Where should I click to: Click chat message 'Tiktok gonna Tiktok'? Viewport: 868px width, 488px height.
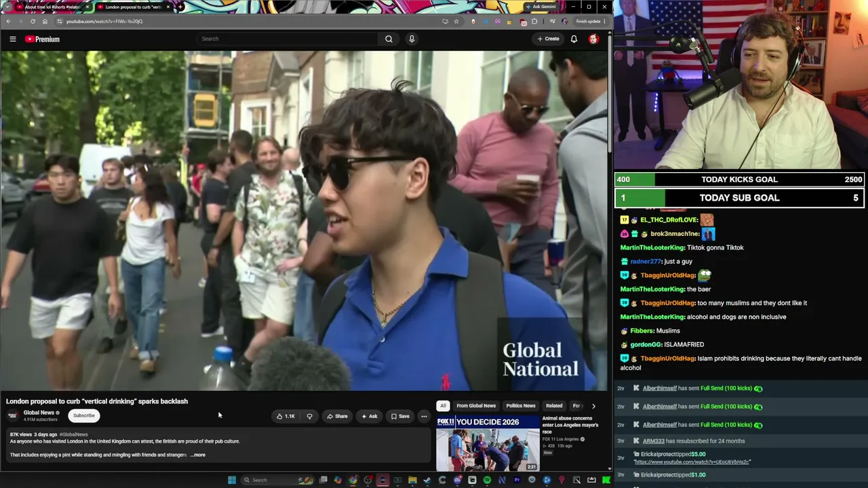(715, 248)
